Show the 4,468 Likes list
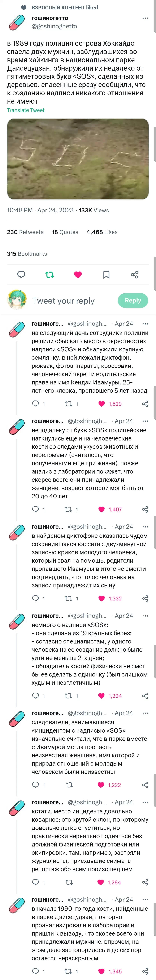This screenshot has height=980, width=156. [x=102, y=232]
